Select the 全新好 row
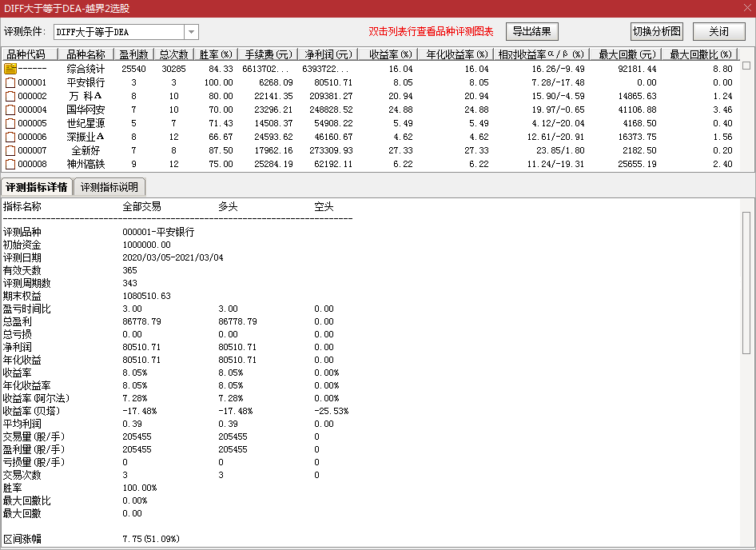This screenshot has width=756, height=550. (372, 150)
